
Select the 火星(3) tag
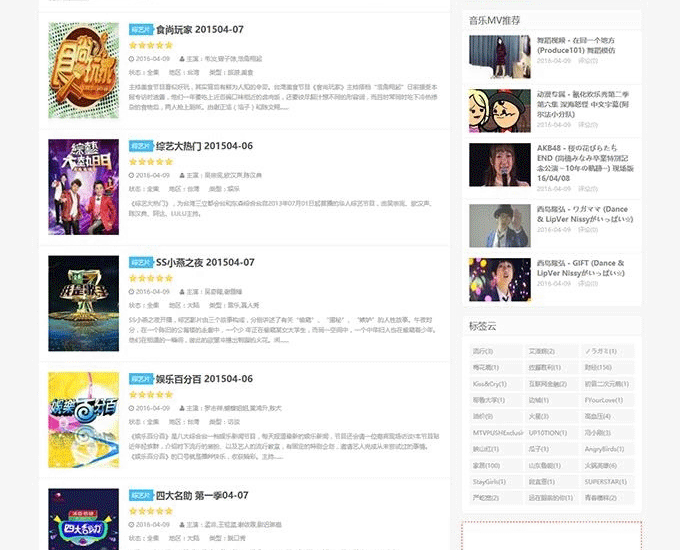[551, 416]
